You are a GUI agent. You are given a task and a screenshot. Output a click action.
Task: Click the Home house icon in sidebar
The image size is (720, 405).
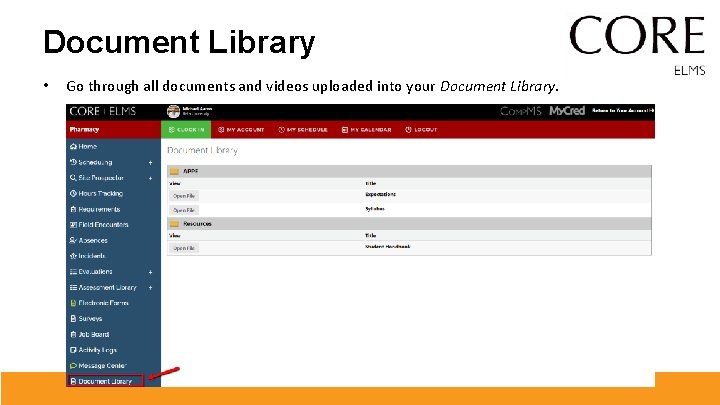[x=73, y=146]
